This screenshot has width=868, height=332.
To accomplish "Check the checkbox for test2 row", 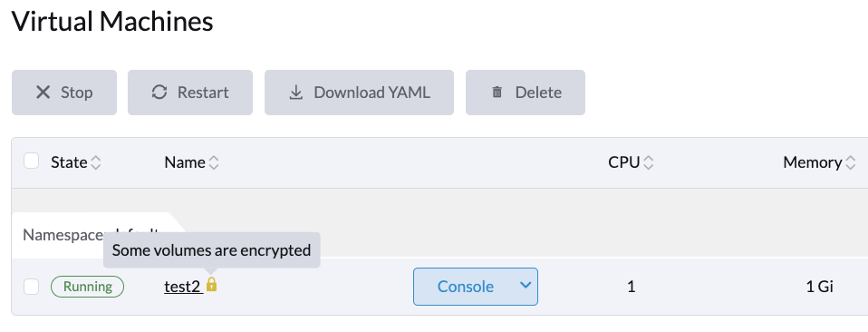I will (x=31, y=287).
